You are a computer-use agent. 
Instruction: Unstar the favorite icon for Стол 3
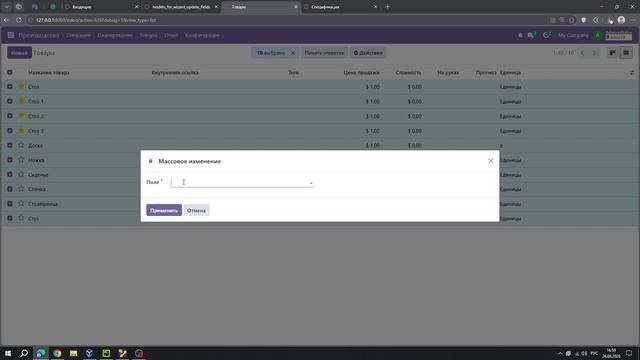[21, 131]
